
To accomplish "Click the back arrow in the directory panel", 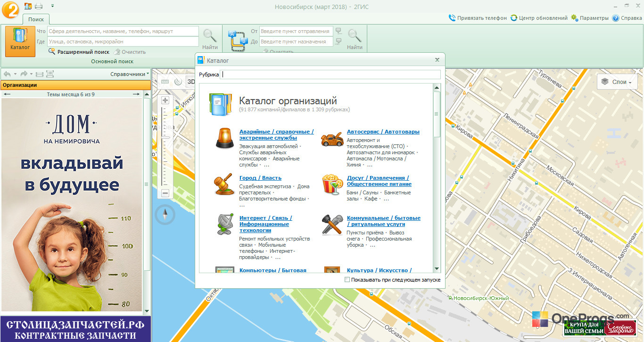I will pyautogui.click(x=7, y=74).
